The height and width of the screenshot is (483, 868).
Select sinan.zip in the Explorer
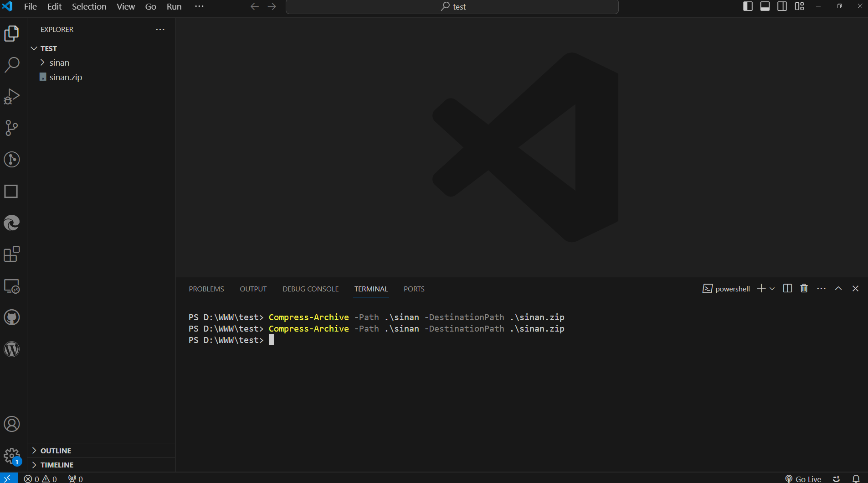66,77
